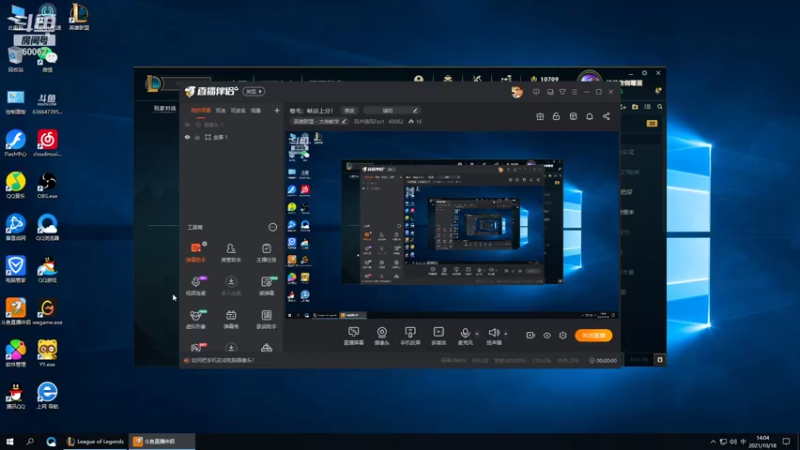
Task: Expand the 麦克风 microphone volume arrow
Action: click(x=476, y=332)
